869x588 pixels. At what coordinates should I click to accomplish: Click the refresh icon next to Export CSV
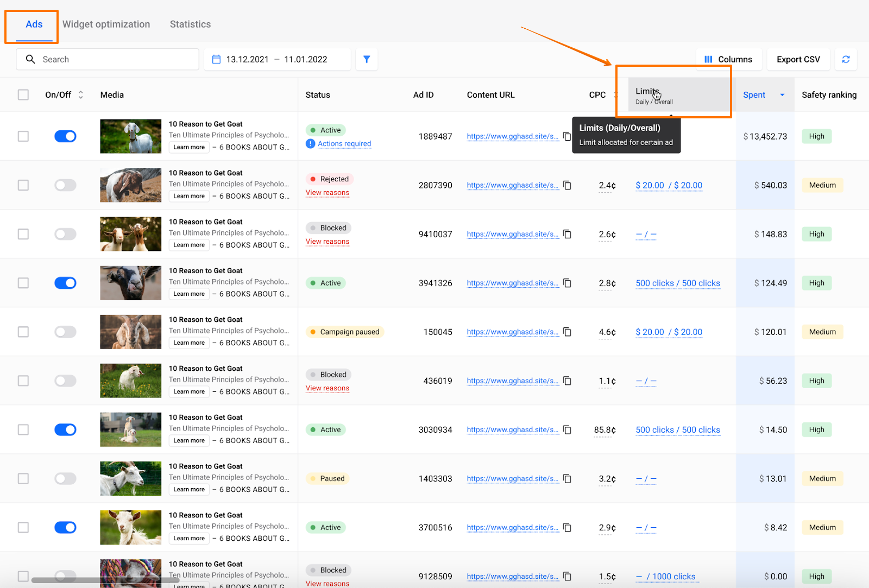tap(846, 59)
